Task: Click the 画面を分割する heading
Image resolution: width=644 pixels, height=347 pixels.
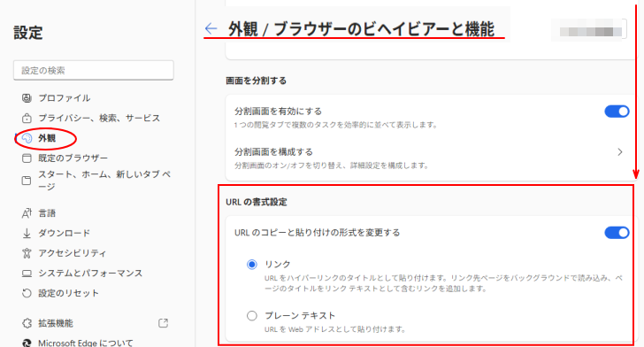Action: click(x=257, y=81)
